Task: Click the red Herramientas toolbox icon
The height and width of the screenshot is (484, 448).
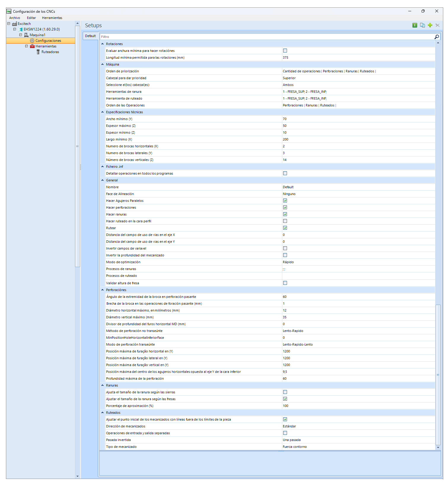Action: (32, 46)
